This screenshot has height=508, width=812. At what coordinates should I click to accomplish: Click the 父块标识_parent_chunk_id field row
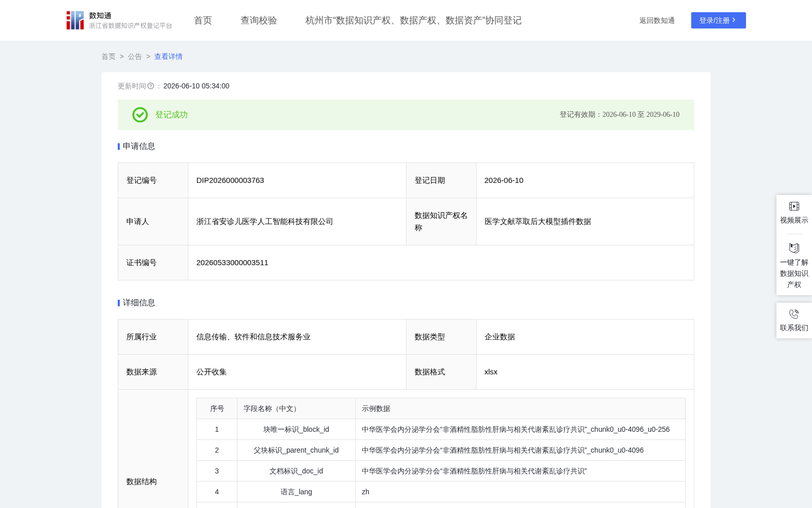click(441, 450)
